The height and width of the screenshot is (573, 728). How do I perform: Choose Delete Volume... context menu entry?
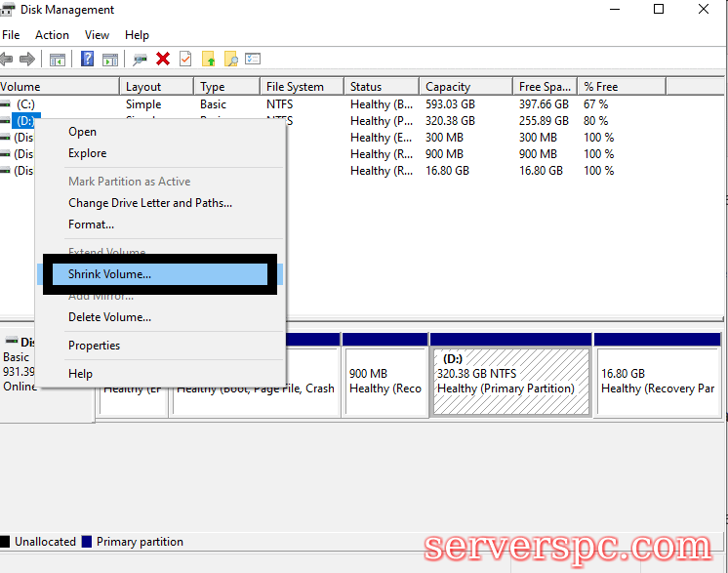pyautogui.click(x=109, y=317)
